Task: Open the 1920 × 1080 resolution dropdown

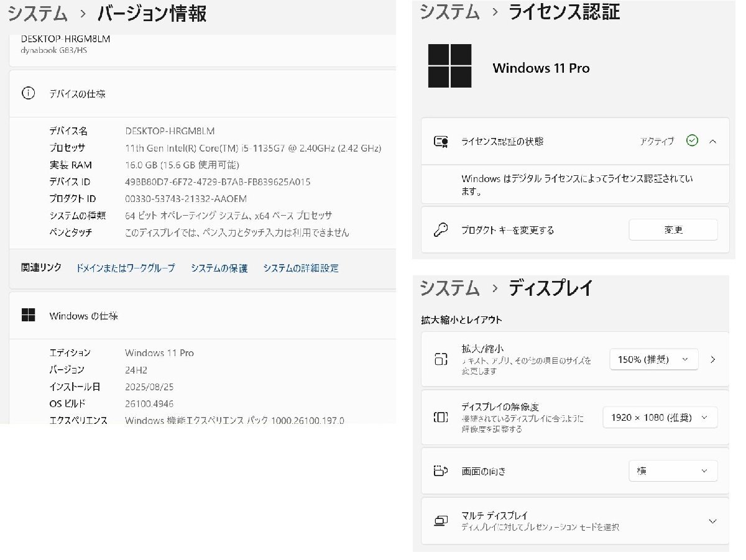Action: (660, 418)
